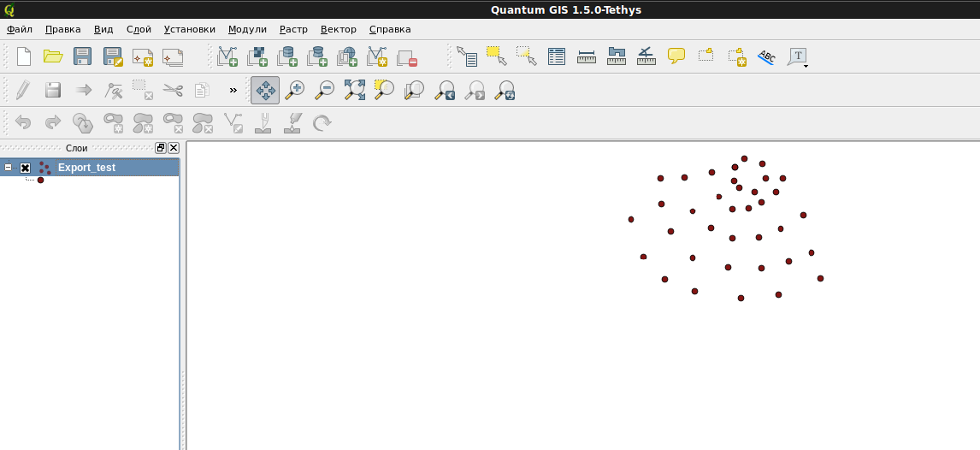Select the Measure Area tool
The image size is (980, 450).
pyautogui.click(x=617, y=56)
